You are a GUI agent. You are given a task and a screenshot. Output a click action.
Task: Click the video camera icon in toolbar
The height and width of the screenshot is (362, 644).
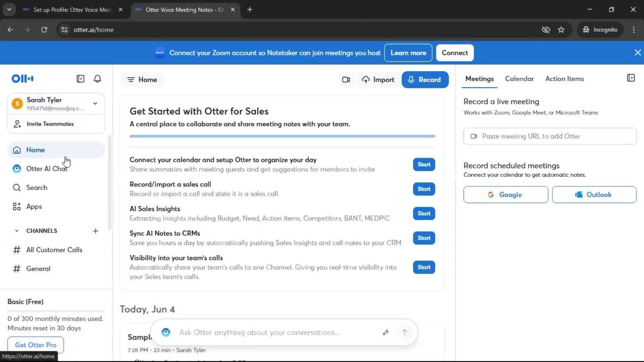346,80
